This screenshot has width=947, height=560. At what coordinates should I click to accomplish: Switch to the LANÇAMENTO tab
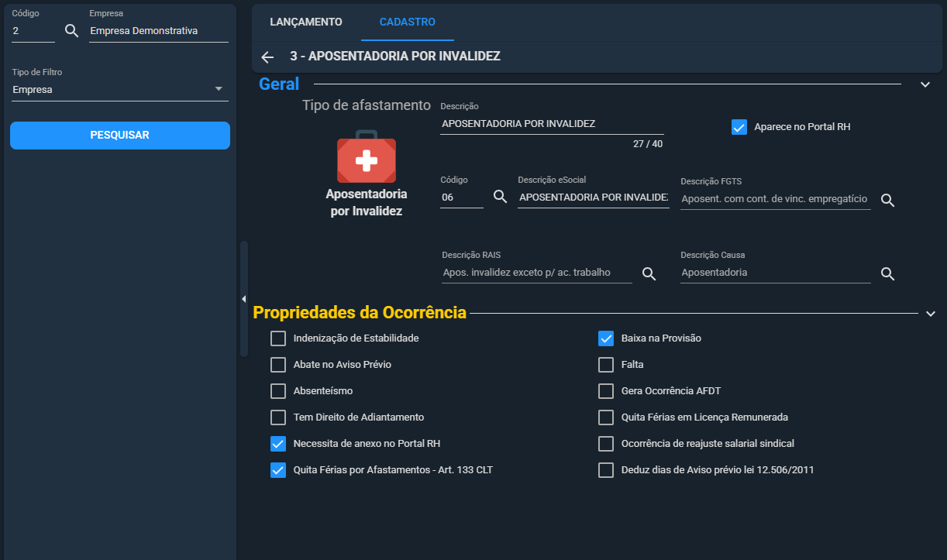click(305, 22)
